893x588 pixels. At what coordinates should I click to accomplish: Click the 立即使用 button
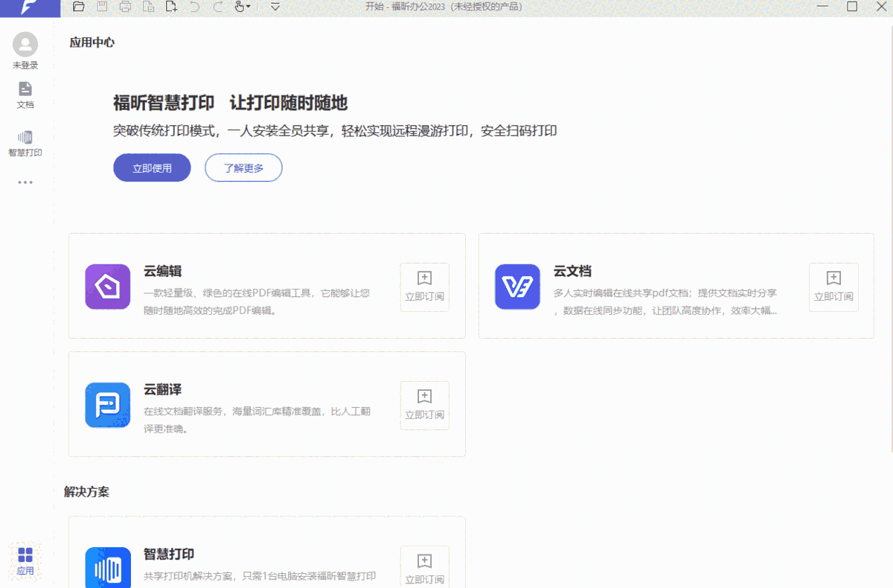[x=152, y=167]
